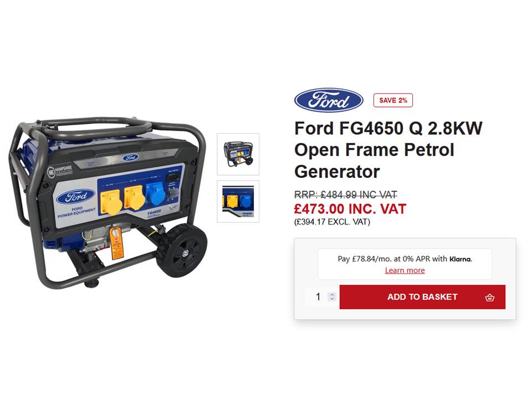Click the Ford oval logo on generator panel

76,197
